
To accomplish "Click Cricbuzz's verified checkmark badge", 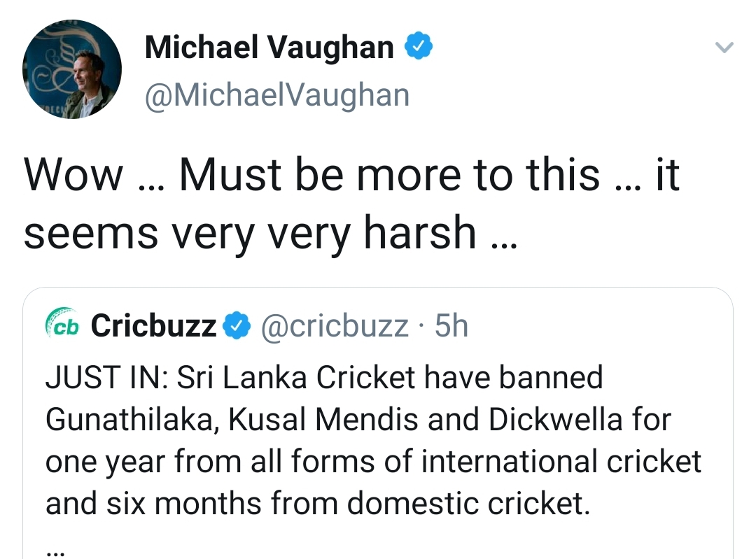I will (x=237, y=325).
